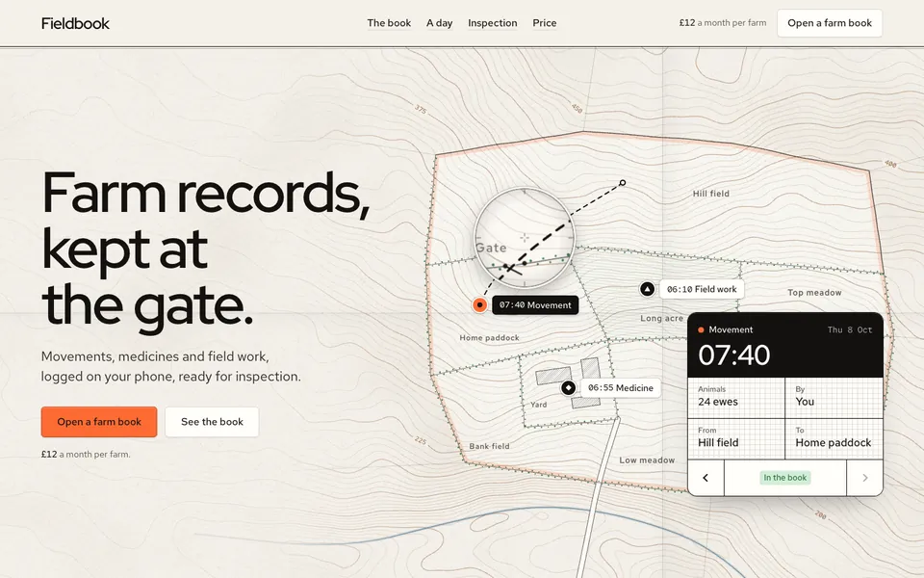The width and height of the screenshot is (924, 578).
Task: Select the triangle Field work marker
Action: click(x=647, y=289)
